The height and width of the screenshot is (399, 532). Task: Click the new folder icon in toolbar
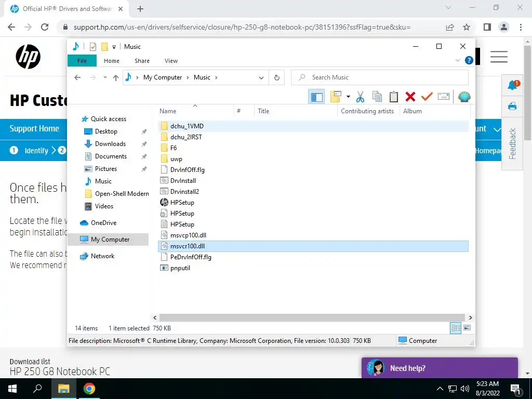pos(336,97)
